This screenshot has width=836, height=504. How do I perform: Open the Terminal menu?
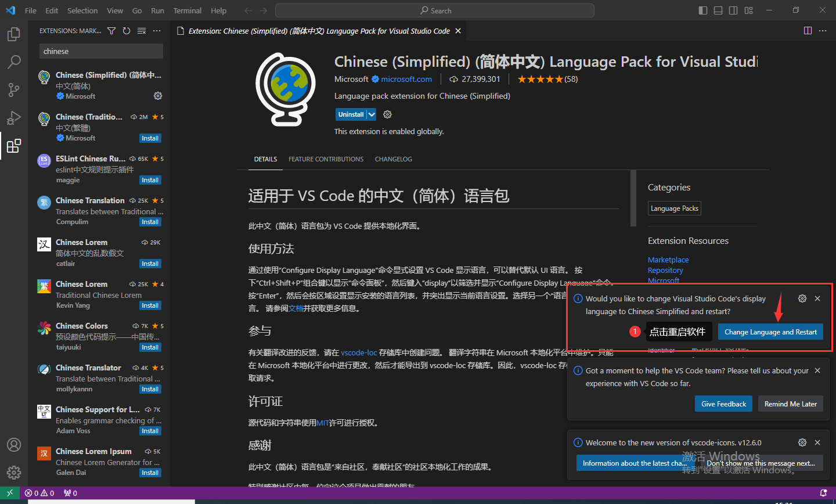click(188, 10)
